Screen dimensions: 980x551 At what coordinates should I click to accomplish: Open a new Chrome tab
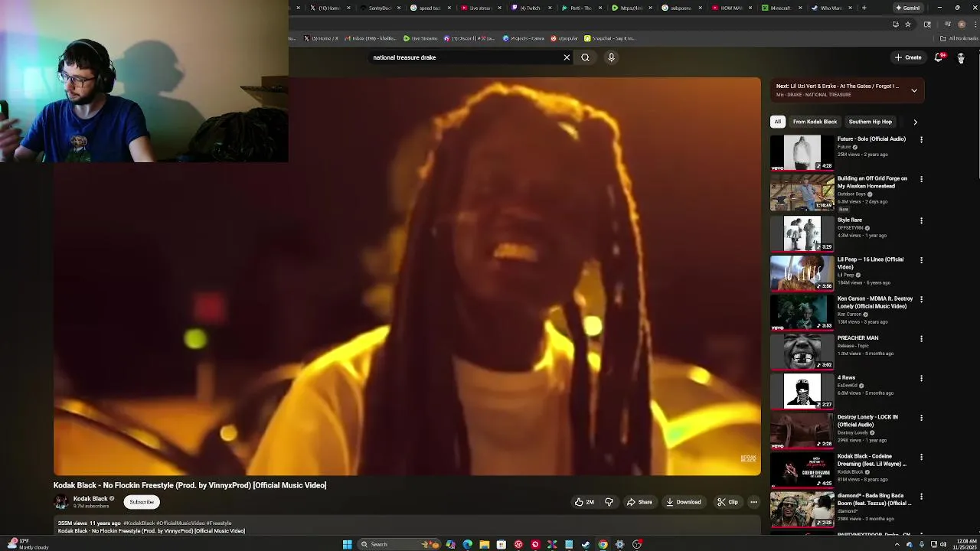864,8
